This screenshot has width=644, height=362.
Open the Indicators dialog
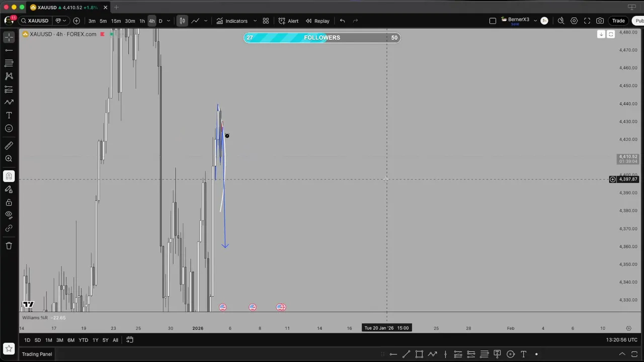pyautogui.click(x=232, y=21)
